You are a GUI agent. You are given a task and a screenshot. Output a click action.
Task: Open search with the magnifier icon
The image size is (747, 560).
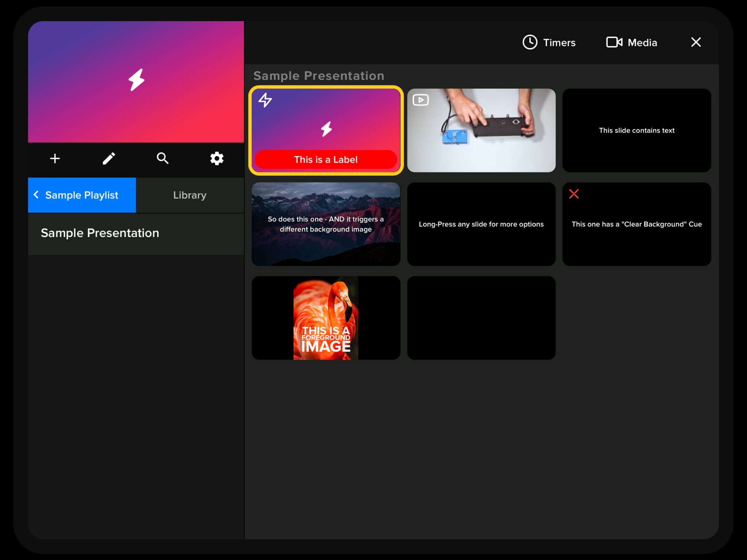tap(163, 159)
